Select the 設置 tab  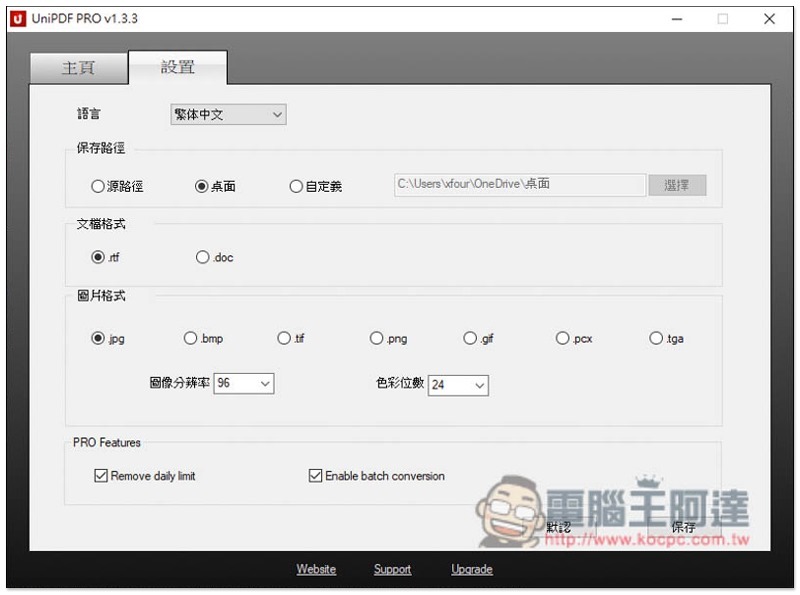tap(178, 67)
